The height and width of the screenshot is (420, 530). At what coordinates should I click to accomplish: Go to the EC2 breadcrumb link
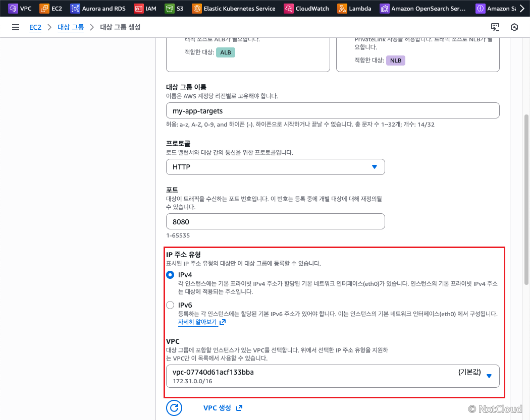pos(35,27)
